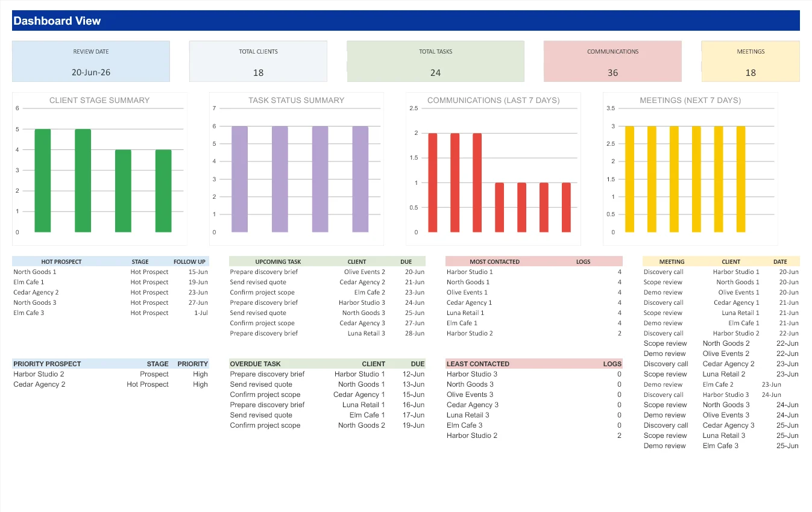The height and width of the screenshot is (512, 812).
Task: Click Discovery call with Cedar Agency 3
Action: [x=666, y=425]
